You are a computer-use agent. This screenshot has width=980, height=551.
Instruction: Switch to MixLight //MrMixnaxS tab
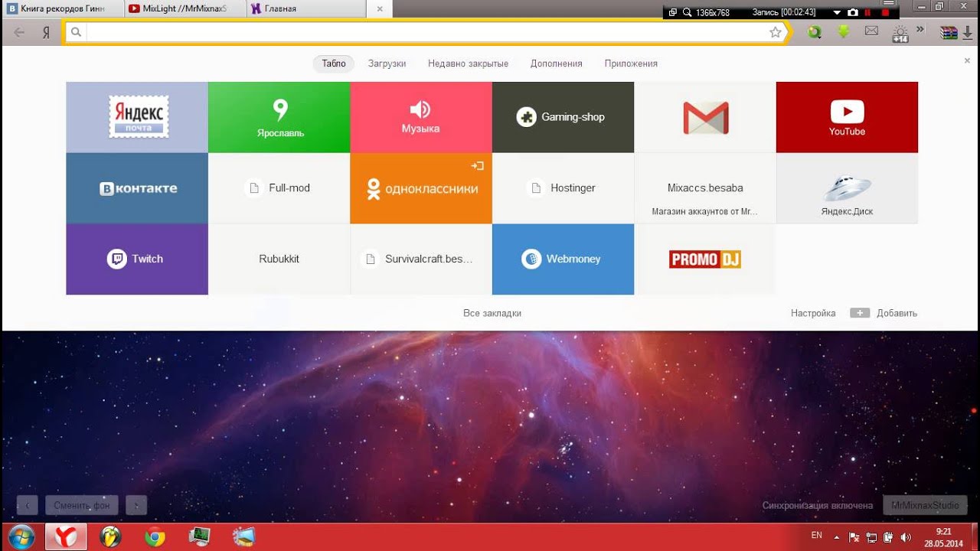click(x=185, y=8)
